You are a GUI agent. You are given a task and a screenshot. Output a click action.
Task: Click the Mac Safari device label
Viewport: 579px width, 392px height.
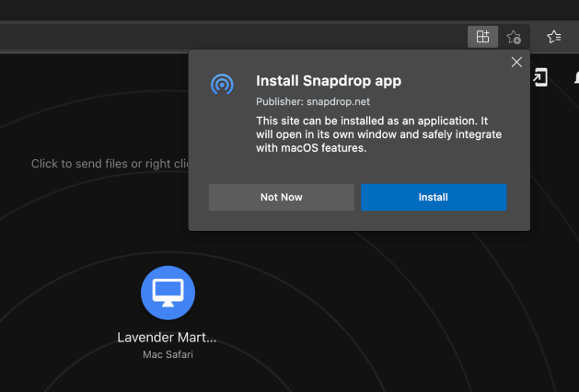coord(168,354)
